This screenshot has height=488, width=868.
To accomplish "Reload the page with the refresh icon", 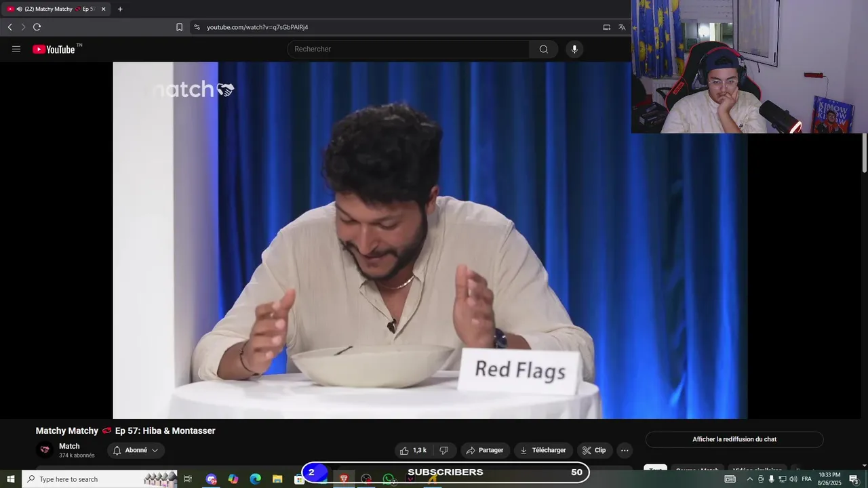I will point(37,27).
